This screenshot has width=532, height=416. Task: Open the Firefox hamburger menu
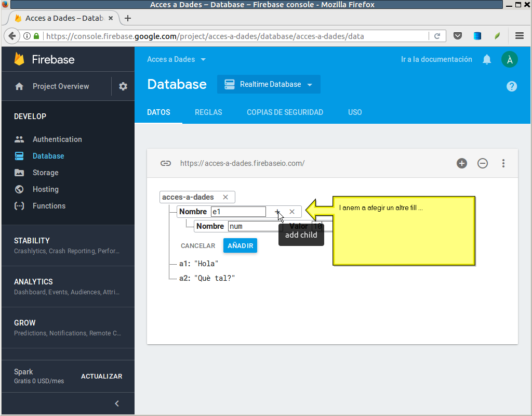[520, 36]
